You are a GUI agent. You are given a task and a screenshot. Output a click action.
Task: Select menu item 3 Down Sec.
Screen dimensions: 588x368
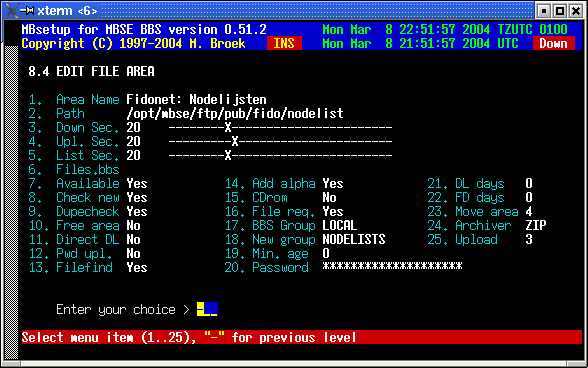(74, 128)
